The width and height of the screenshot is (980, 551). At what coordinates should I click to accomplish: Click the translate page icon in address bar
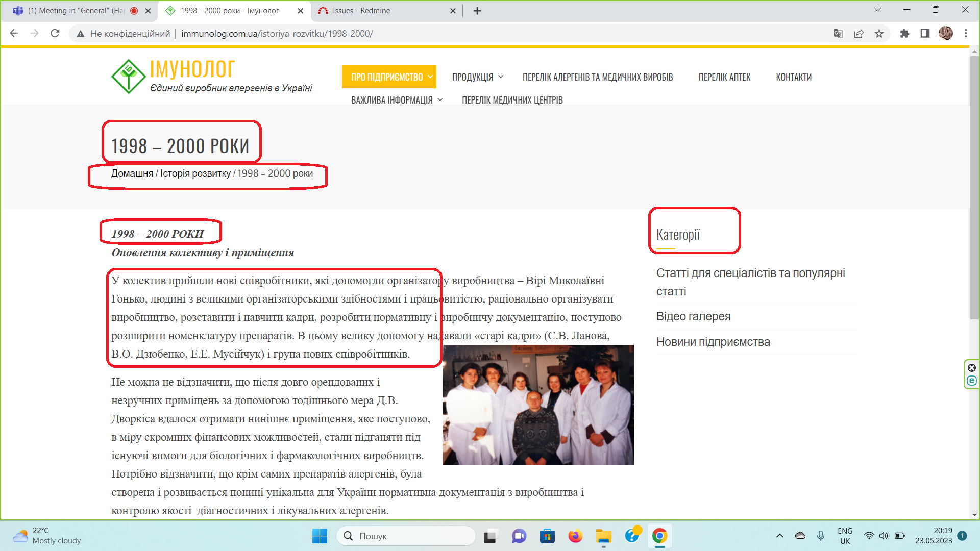[x=838, y=34]
